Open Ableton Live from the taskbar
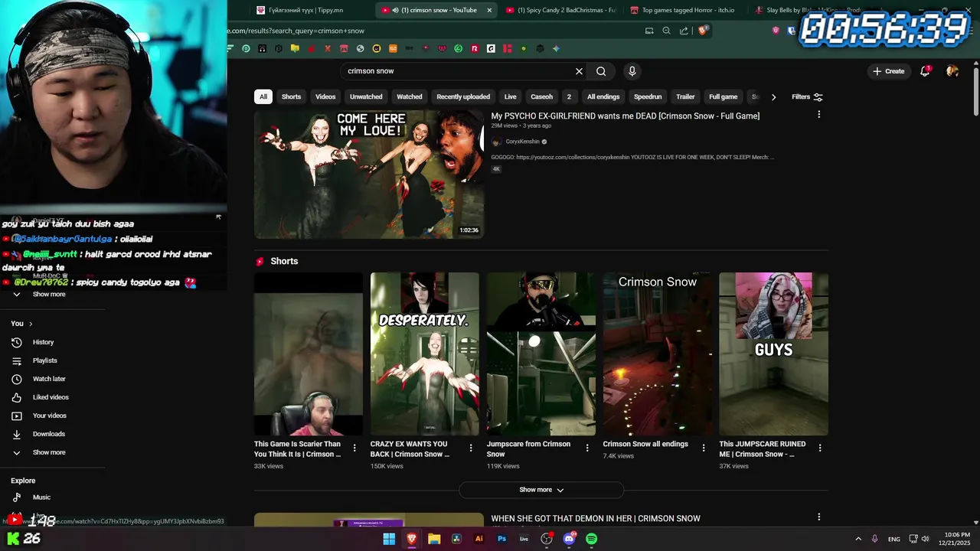980x551 pixels. pos(524,539)
